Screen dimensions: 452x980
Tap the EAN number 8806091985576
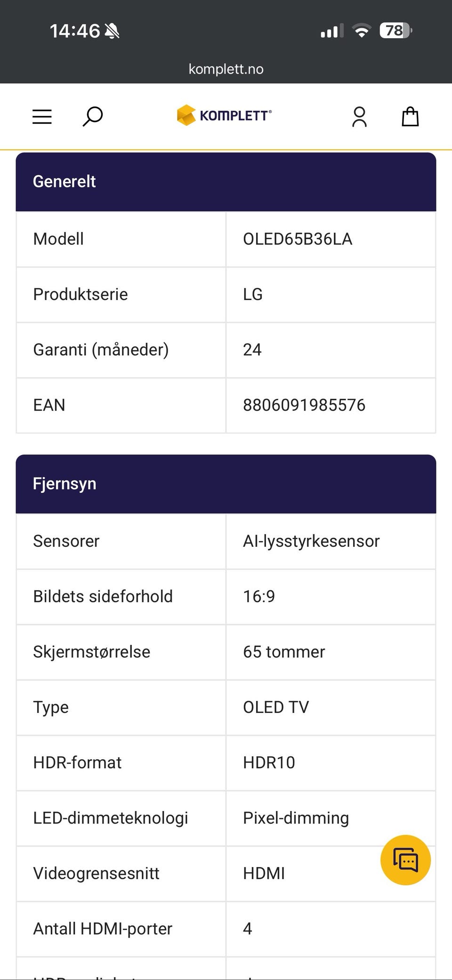click(x=304, y=405)
